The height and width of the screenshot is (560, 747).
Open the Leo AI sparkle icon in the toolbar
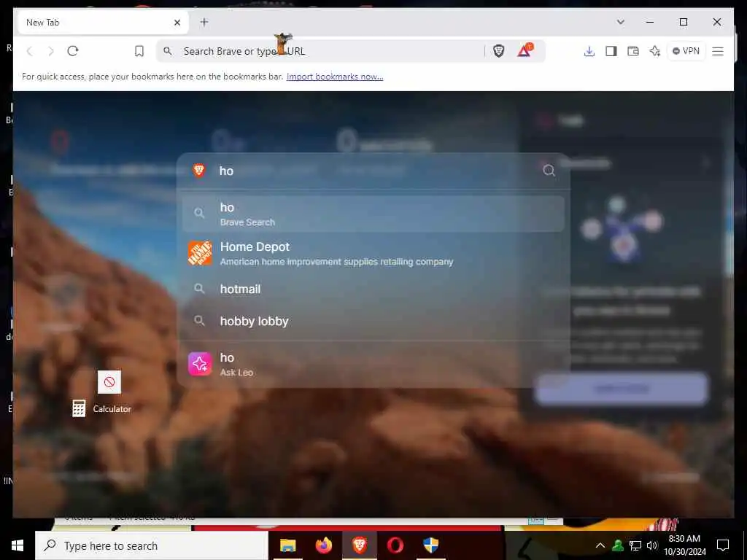[655, 51]
